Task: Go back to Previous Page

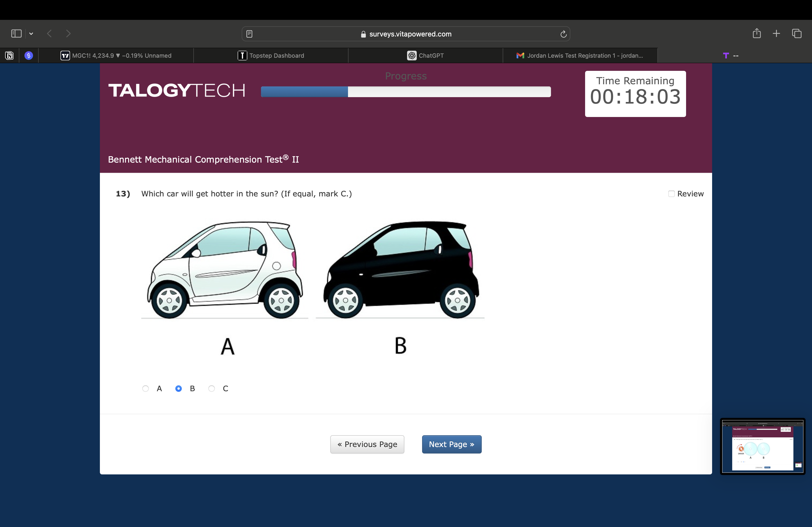Action: (x=367, y=444)
